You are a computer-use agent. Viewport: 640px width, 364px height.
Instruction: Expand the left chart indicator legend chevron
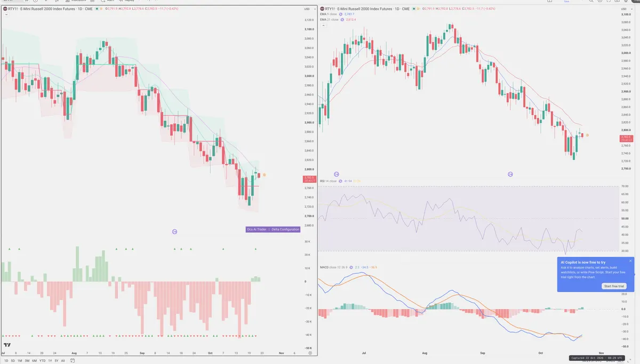tap(5, 14)
